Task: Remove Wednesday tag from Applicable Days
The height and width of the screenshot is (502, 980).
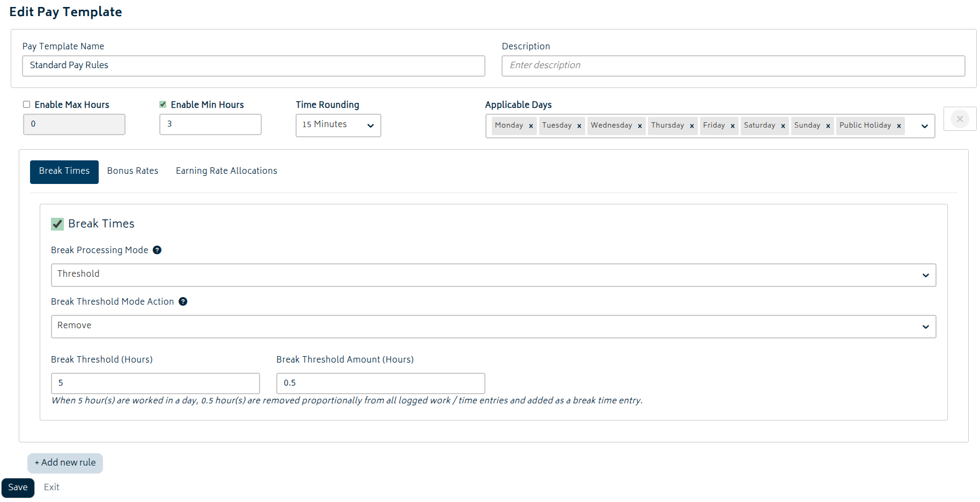Action: pos(640,126)
